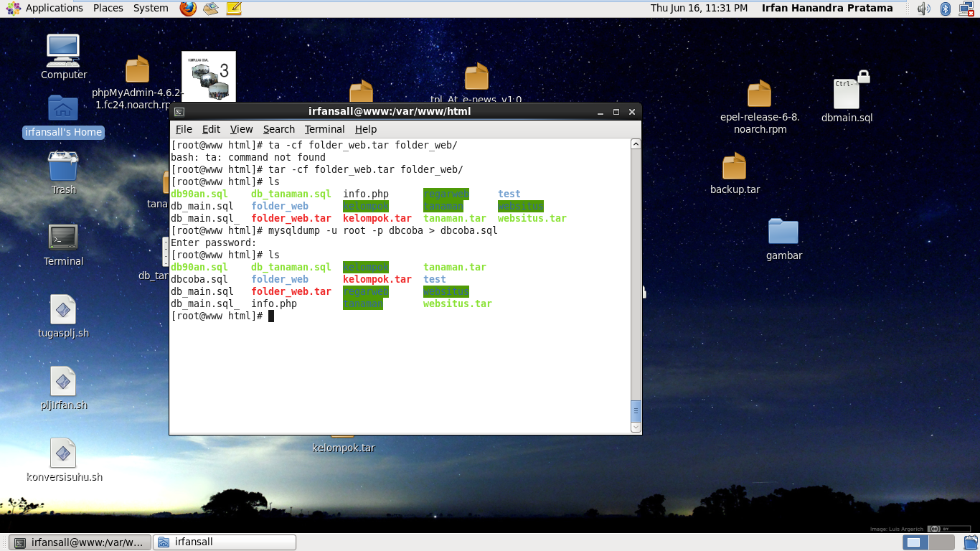Click the terminal title 'irfansall@www:/var/www/html'

390,111
